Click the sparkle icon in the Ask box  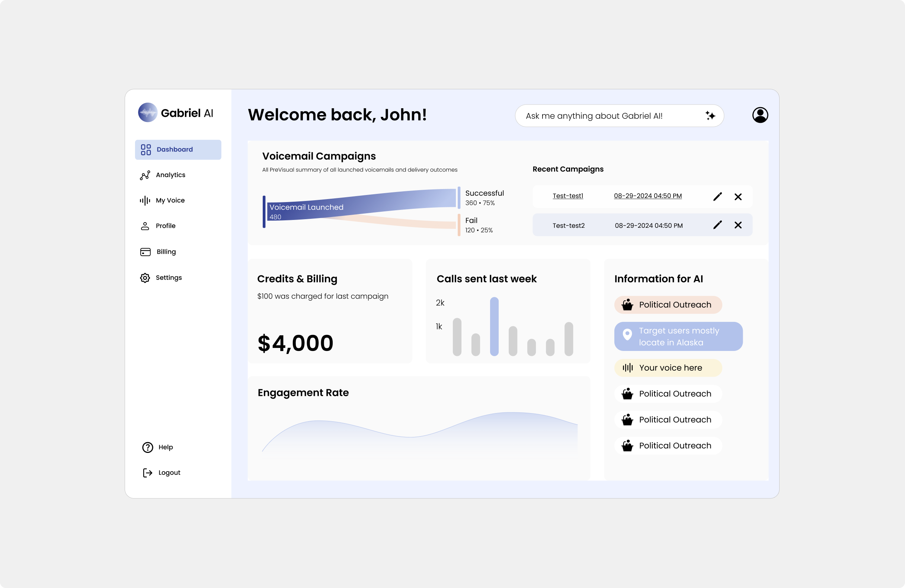tap(710, 116)
